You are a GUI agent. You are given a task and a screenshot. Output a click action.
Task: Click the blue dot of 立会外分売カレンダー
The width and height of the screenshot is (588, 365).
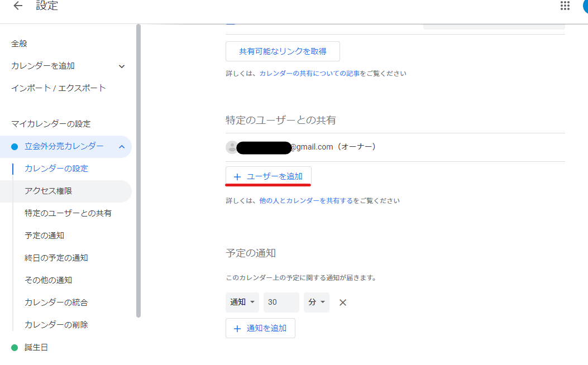click(x=15, y=147)
